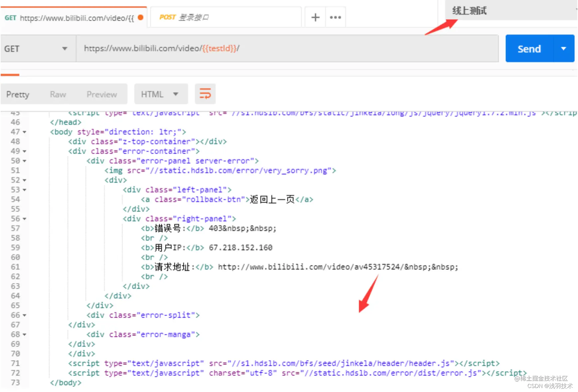The width and height of the screenshot is (578, 392).
Task: Select the Pretty response view
Action: (18, 94)
